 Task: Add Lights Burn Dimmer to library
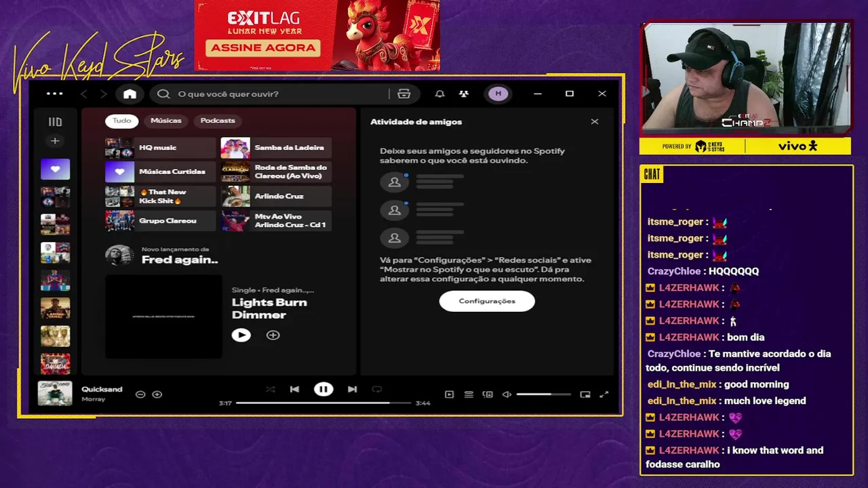(x=273, y=335)
